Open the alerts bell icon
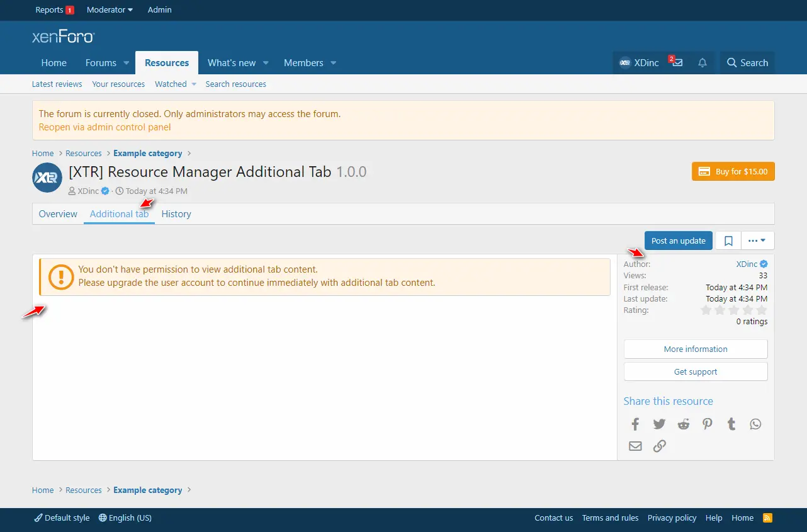 tap(703, 63)
